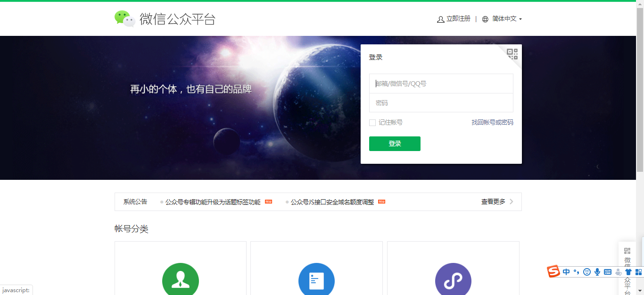The width and height of the screenshot is (644, 295).
Task: Expand announcements with the right chevron
Action: point(512,202)
